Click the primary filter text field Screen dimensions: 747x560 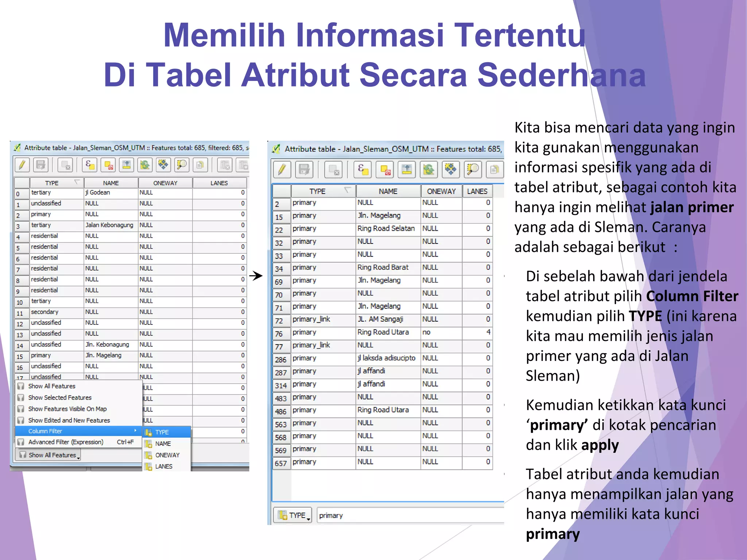click(x=410, y=515)
